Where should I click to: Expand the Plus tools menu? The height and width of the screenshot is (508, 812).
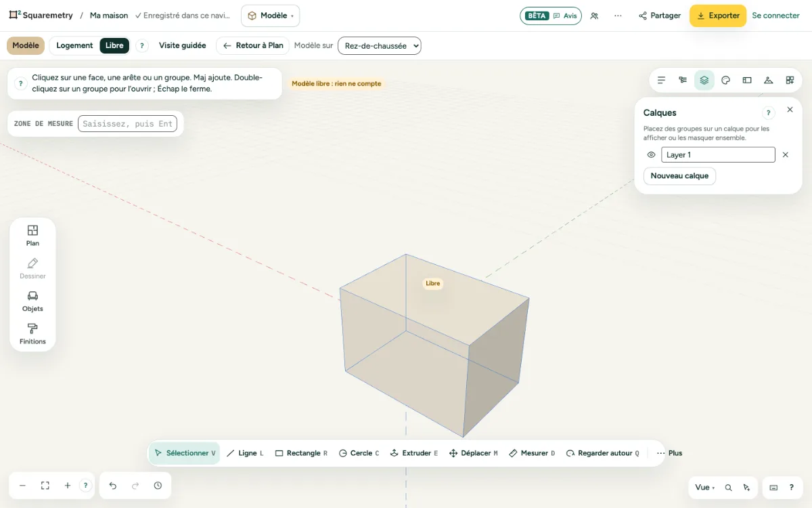click(x=669, y=453)
